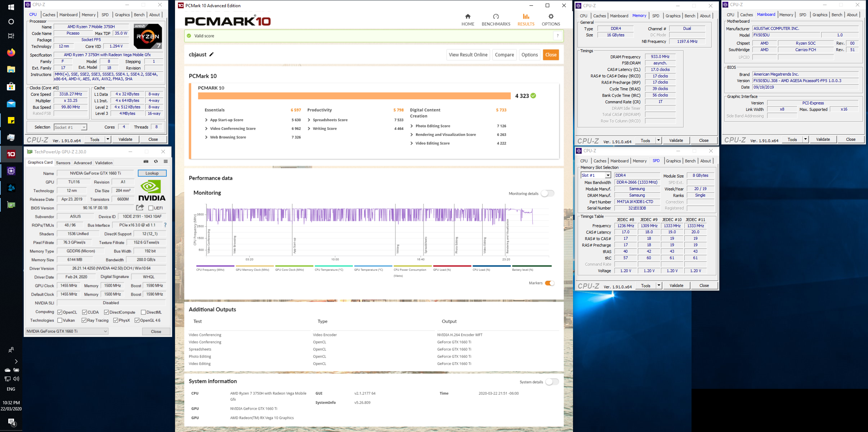This screenshot has width=868, height=432.
Task: Click the orange Close result button
Action: (x=551, y=55)
